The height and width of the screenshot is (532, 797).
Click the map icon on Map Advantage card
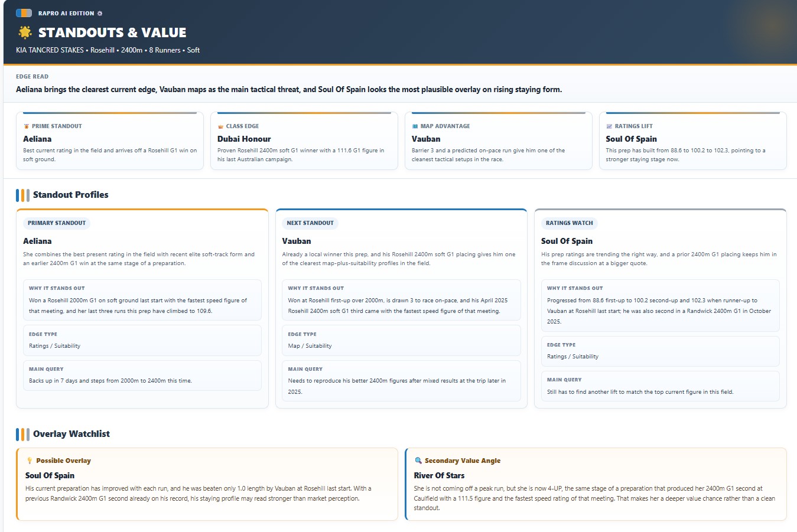415,126
